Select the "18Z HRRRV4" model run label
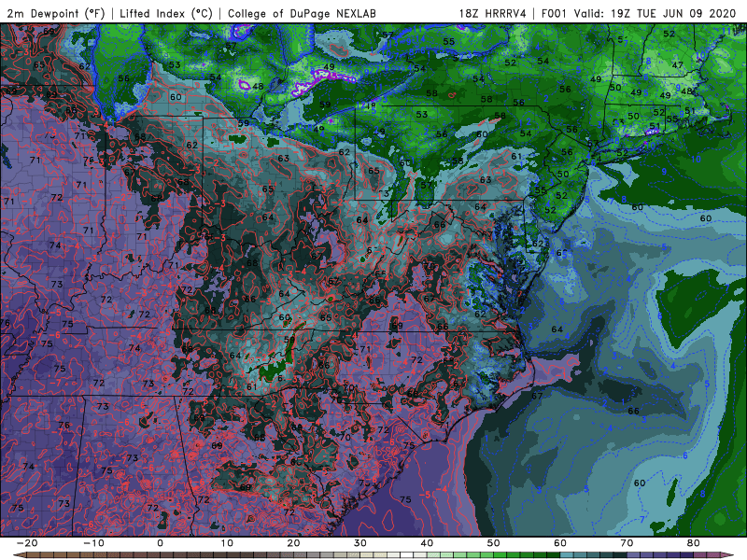This screenshot has height=560, width=747. pos(493,13)
